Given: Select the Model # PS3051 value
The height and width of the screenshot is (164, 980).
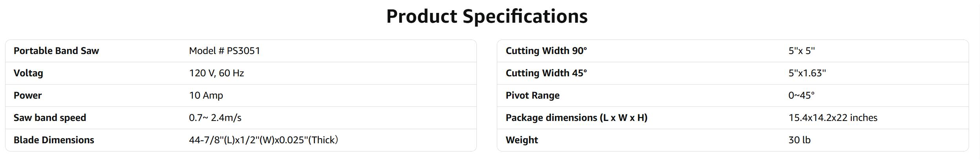Looking at the screenshot, I should (x=224, y=51).
